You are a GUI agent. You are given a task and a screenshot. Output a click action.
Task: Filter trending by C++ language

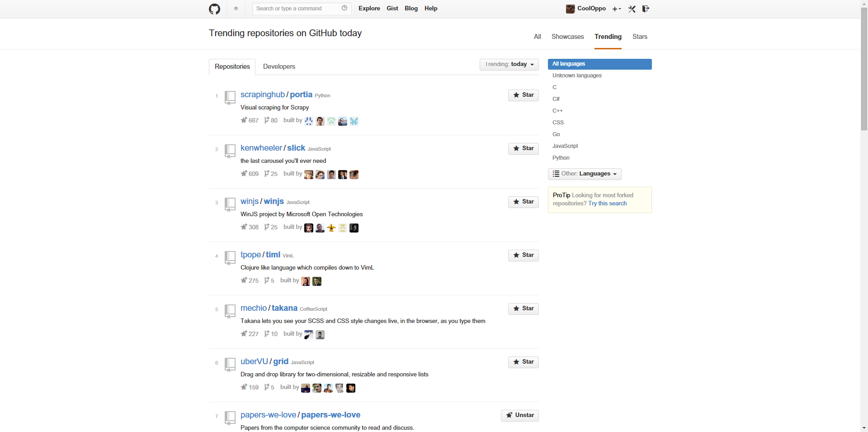(600, 111)
